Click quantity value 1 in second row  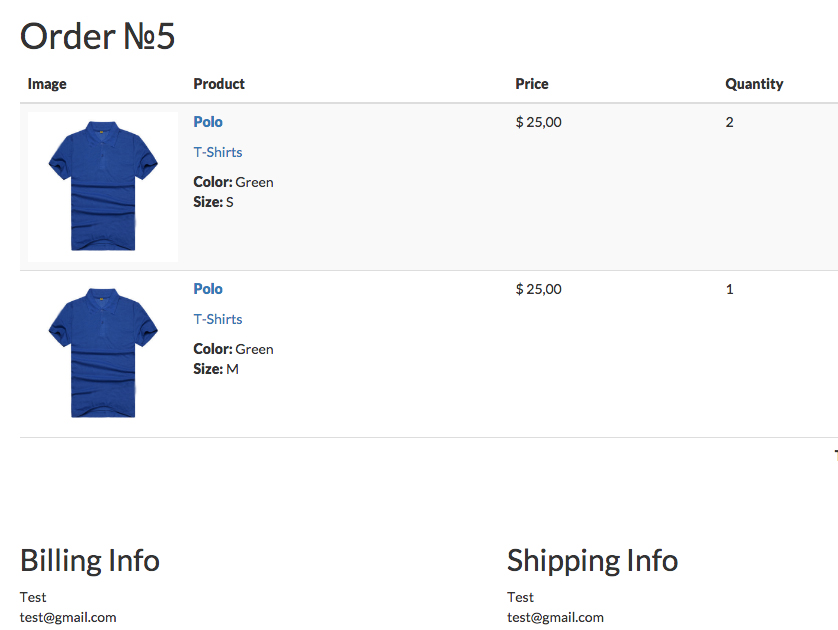point(729,289)
